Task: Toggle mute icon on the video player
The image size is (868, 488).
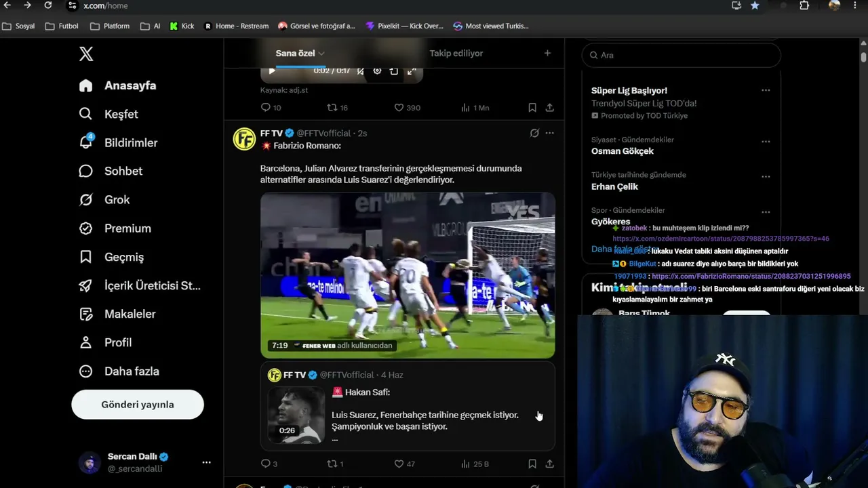Action: pyautogui.click(x=361, y=70)
